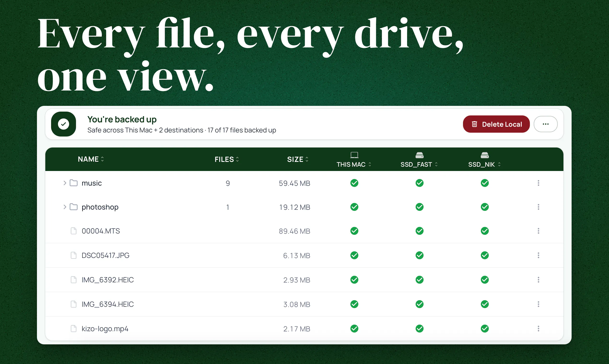Select the photoshop folder name
The image size is (609, 364).
pos(100,207)
